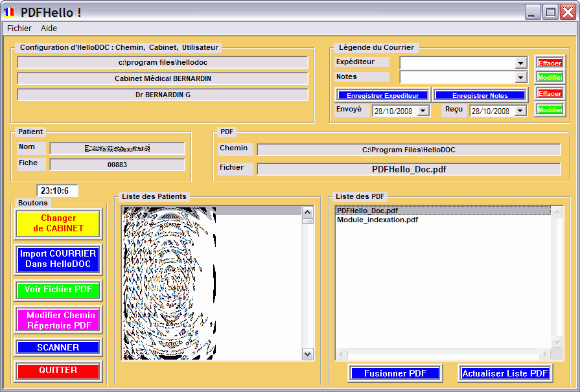Viewport: 580px width, 392px height.
Task: Click Modifier Chemin Répertoire PDF button
Action: pos(58,320)
